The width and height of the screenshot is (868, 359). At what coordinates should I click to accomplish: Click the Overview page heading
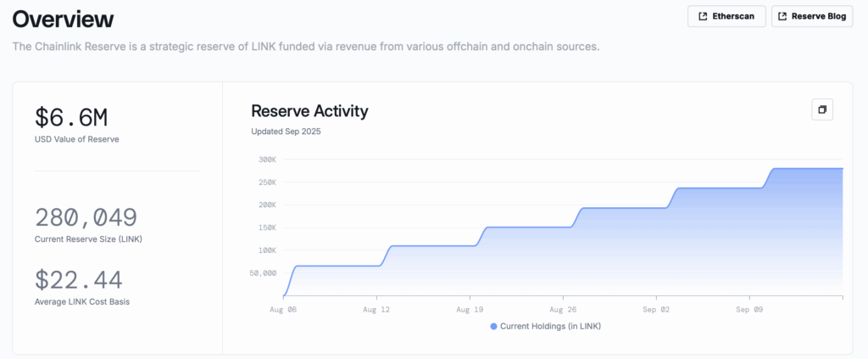(63, 20)
